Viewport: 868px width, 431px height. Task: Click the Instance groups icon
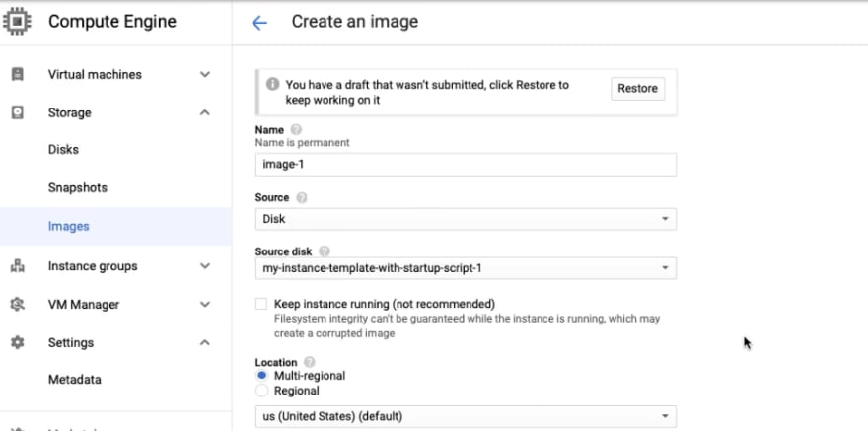pos(18,266)
